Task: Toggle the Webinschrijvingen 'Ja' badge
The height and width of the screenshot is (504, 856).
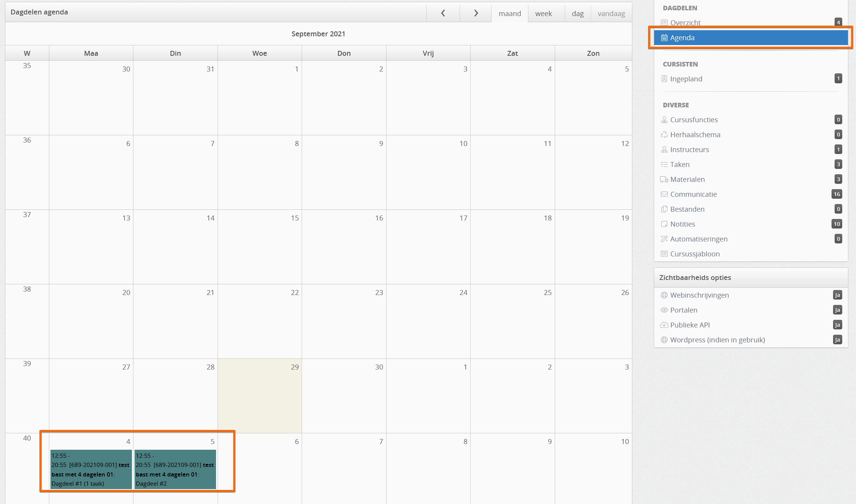Action: click(x=837, y=295)
